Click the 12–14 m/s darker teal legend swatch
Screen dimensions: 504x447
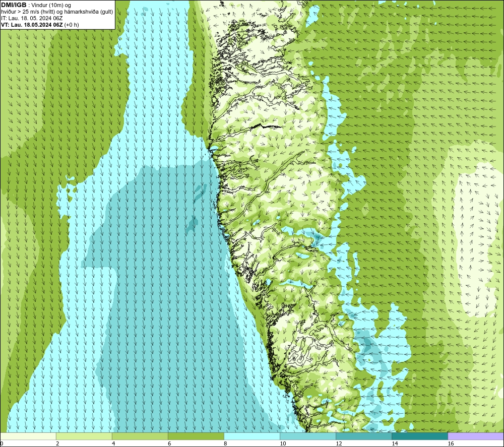pos(364,436)
